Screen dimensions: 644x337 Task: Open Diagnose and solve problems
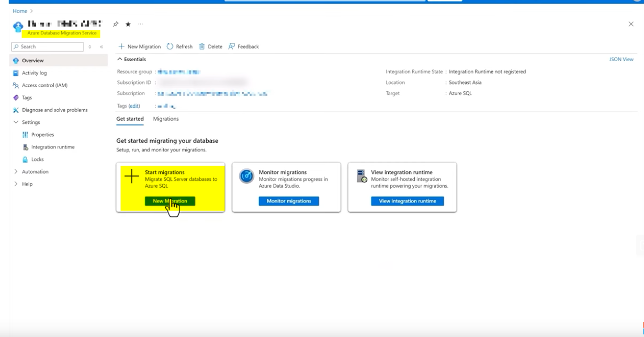[54, 110]
